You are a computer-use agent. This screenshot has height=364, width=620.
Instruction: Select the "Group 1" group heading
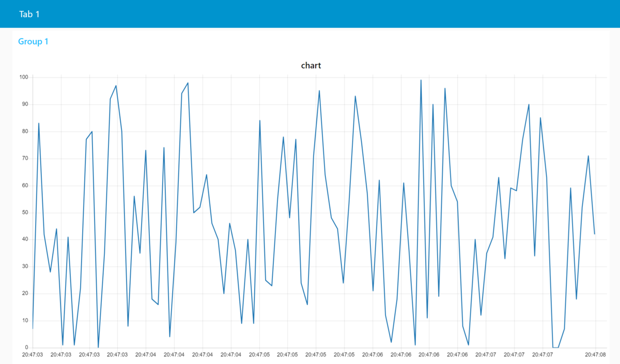point(33,41)
